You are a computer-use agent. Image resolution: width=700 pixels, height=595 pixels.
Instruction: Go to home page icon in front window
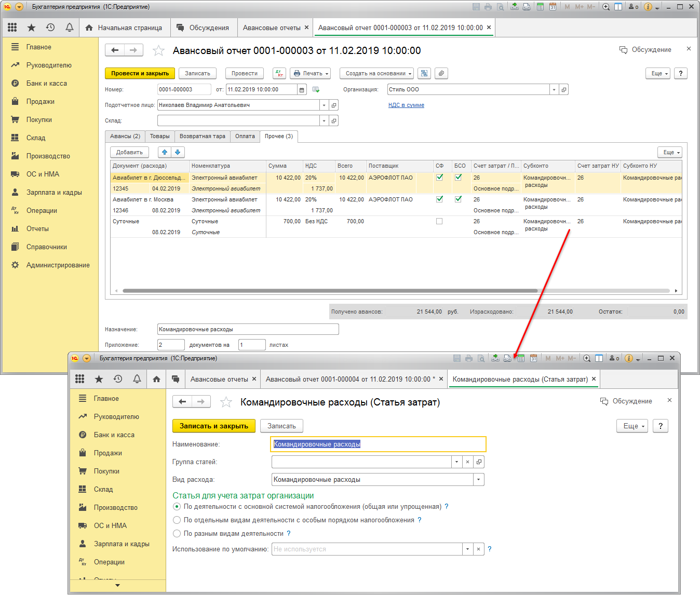(156, 379)
